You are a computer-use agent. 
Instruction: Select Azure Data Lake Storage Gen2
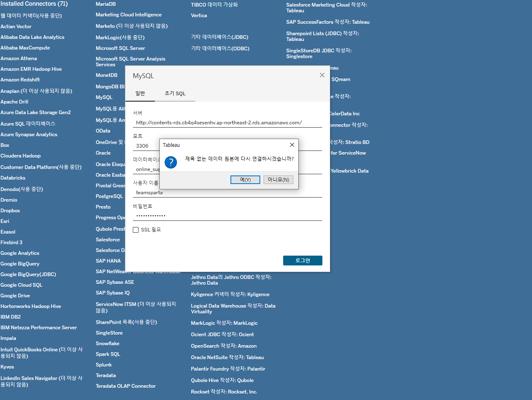pyautogui.click(x=36, y=112)
